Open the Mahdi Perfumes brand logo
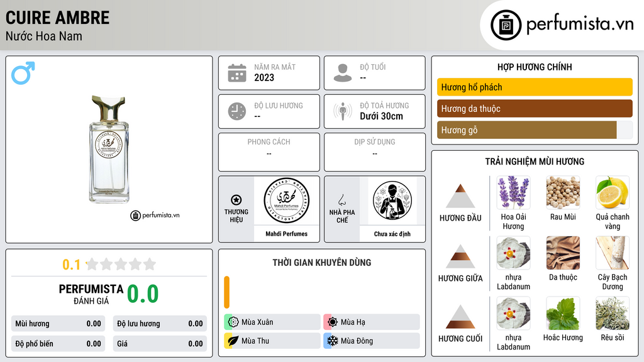644x362 pixels. coord(286,200)
